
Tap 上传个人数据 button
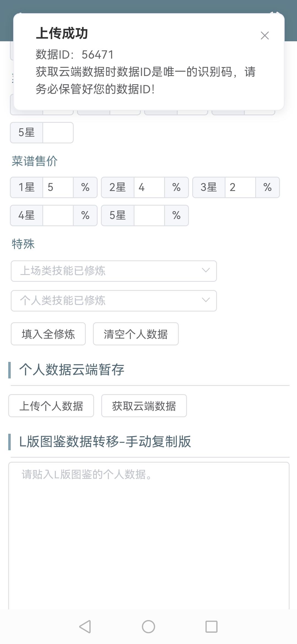point(51,406)
